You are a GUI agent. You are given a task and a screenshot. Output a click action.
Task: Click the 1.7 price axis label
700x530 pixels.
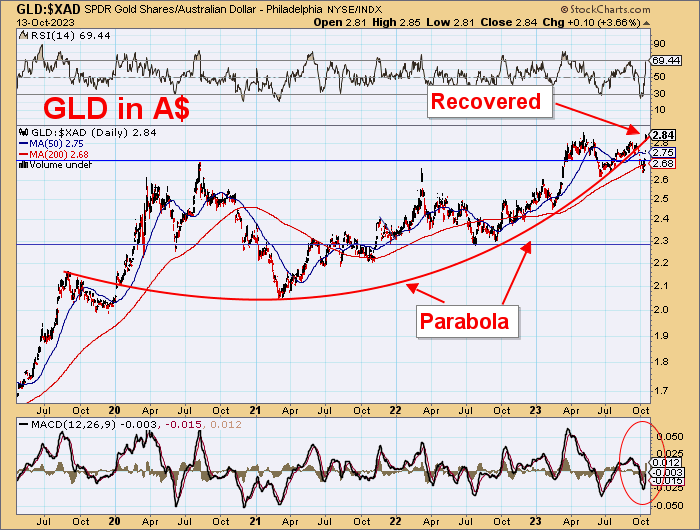coord(660,391)
